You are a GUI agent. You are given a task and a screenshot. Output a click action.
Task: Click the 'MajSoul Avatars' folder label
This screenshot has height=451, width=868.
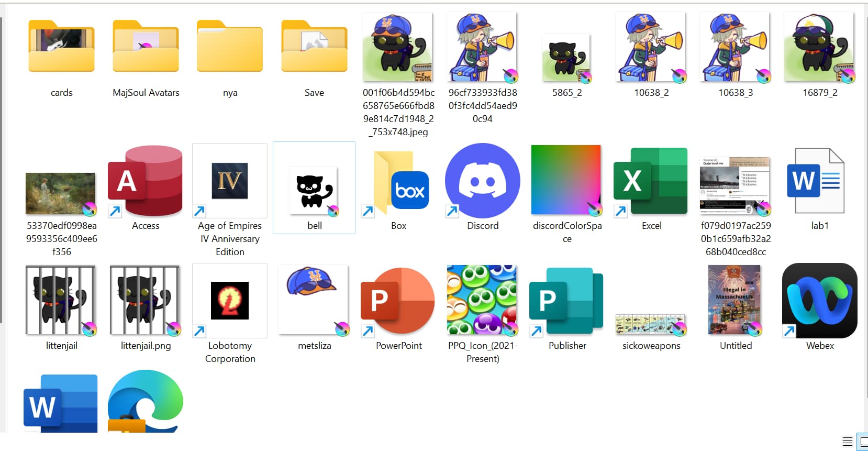(x=146, y=93)
